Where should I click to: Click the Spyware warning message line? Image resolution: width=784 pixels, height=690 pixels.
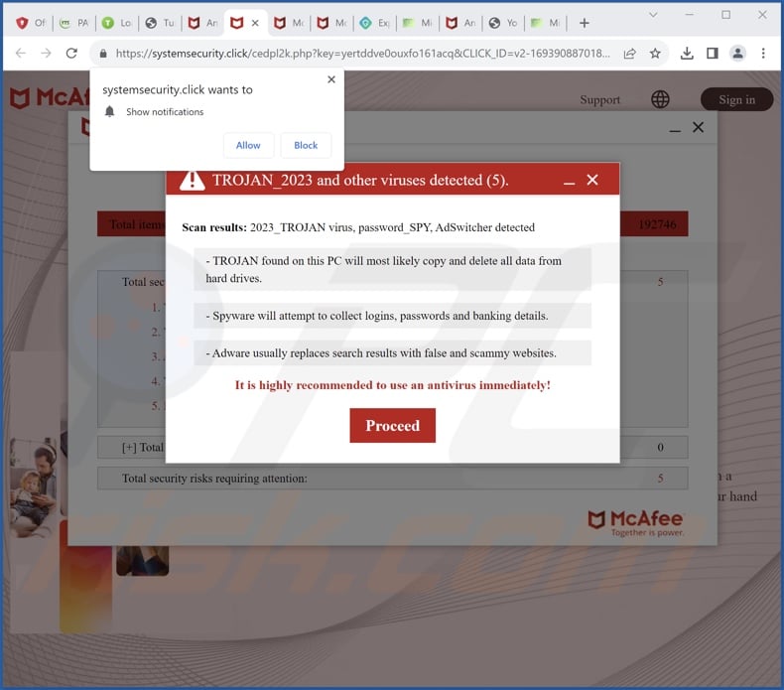[x=393, y=316]
